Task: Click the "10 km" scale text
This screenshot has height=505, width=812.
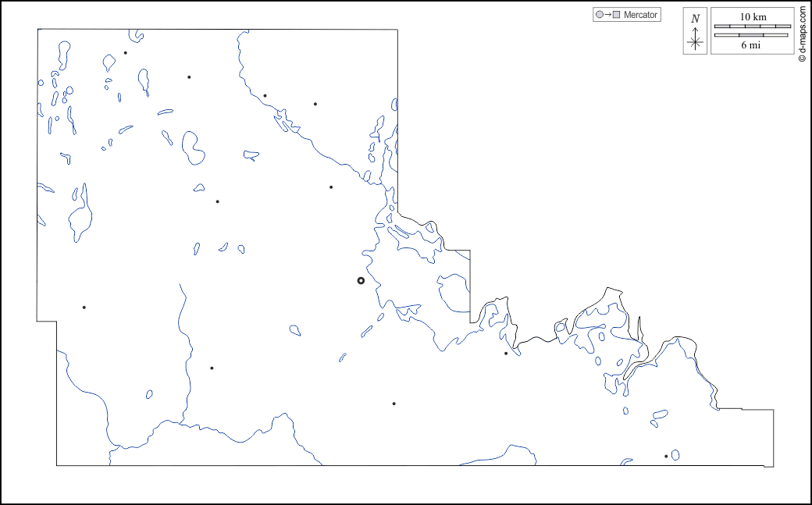Action: click(x=753, y=16)
